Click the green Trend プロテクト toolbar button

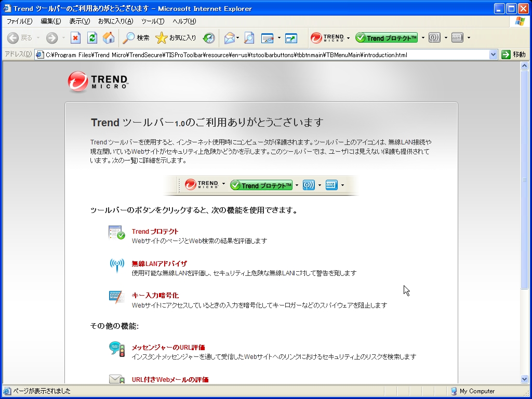point(387,37)
